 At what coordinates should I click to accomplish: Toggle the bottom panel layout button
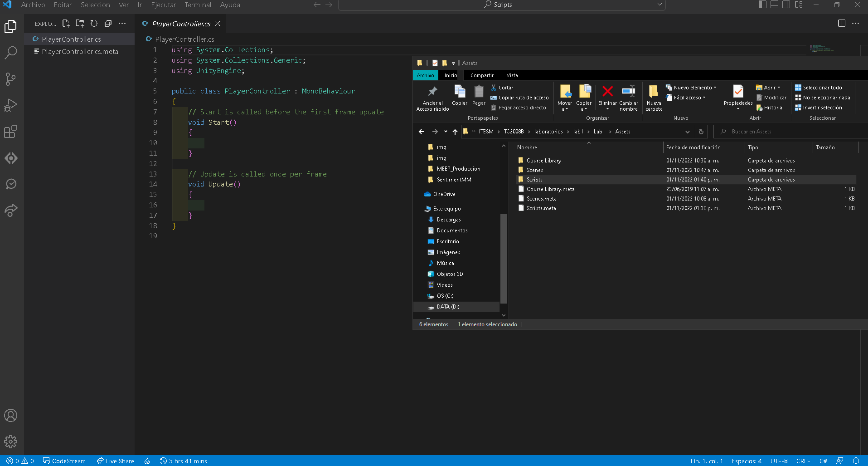pos(774,5)
